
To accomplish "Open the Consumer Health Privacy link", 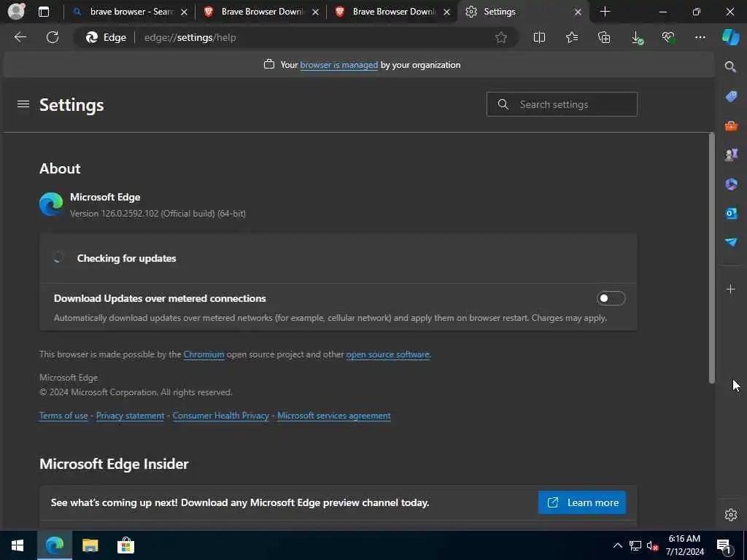I will point(220,416).
